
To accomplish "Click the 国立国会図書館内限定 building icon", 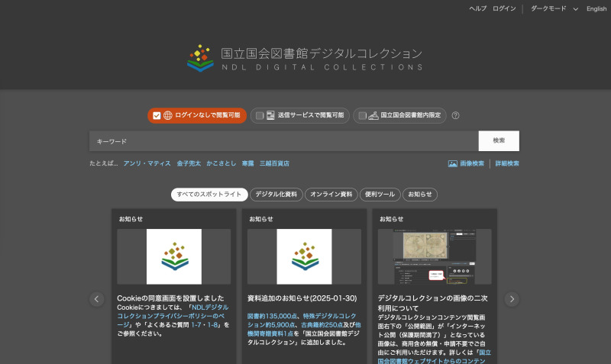I will click(x=373, y=116).
